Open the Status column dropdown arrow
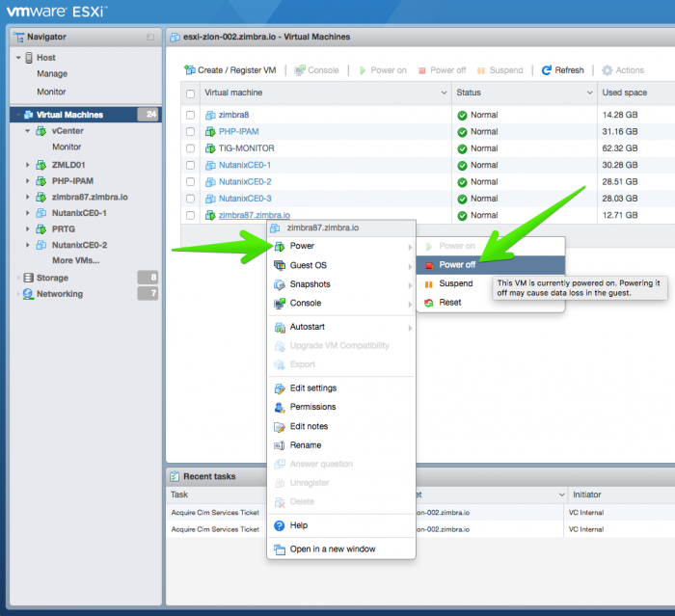Screen dimensions: 675x616 tap(589, 93)
